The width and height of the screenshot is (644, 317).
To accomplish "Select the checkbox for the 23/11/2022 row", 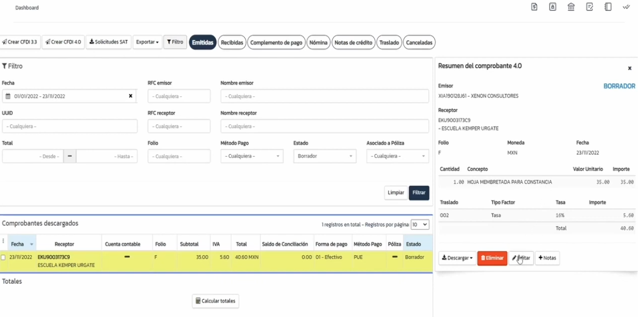I will [3, 257].
